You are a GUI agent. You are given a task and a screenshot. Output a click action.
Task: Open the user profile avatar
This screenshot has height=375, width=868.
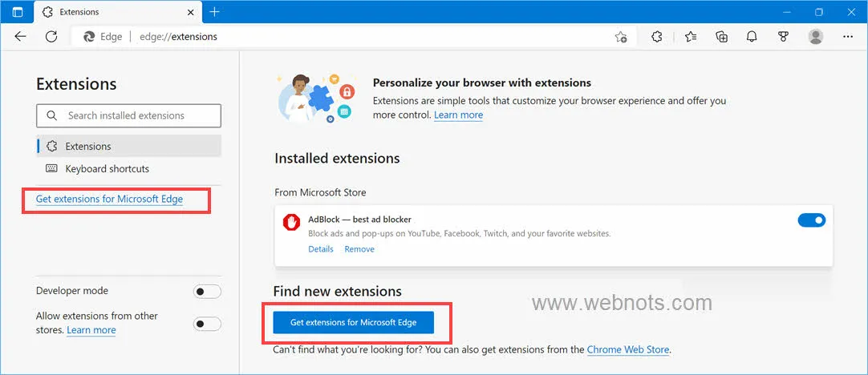pos(815,37)
